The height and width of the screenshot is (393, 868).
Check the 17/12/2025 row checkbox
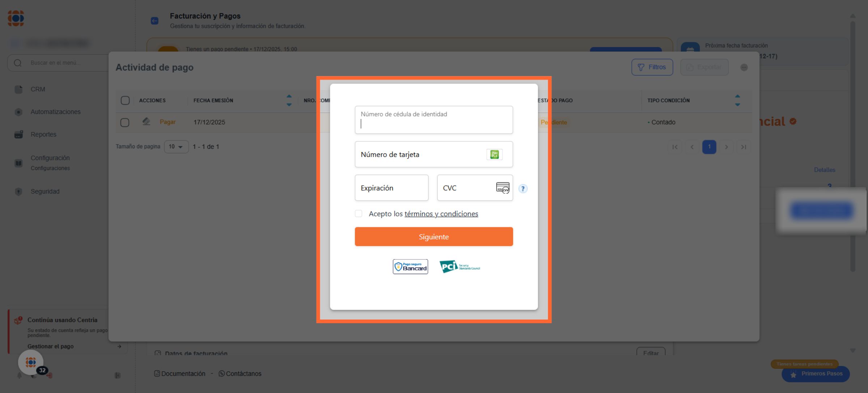[x=125, y=123]
